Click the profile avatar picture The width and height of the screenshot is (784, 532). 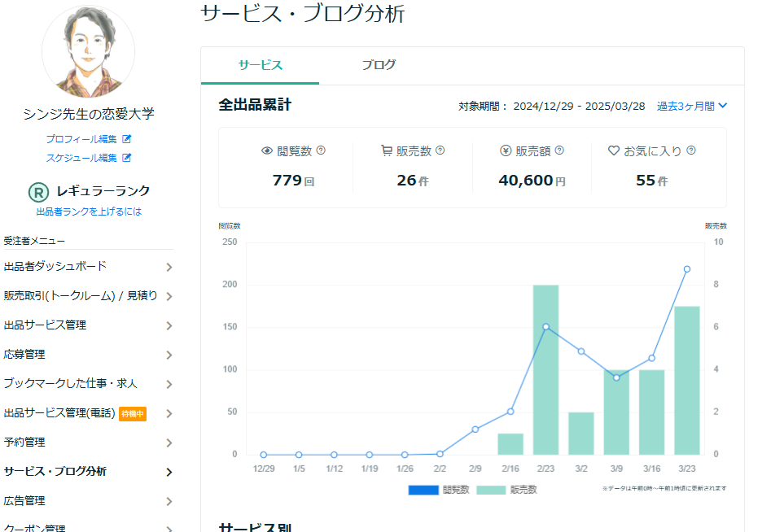pyautogui.click(x=88, y=50)
